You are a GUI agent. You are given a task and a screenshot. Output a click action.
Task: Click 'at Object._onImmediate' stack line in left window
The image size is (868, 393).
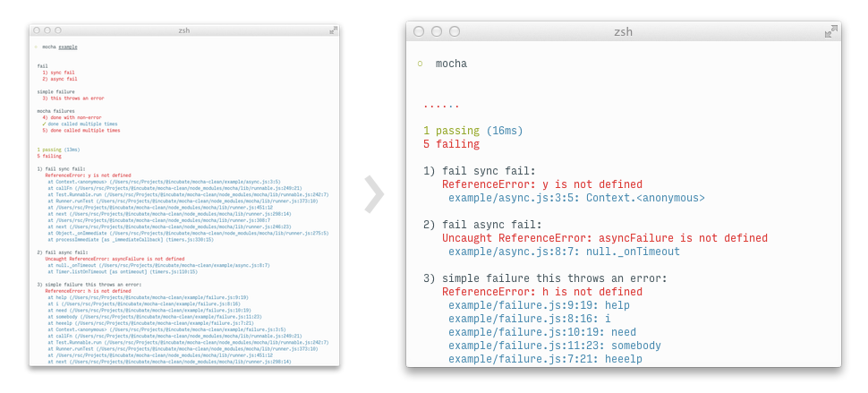coord(188,233)
